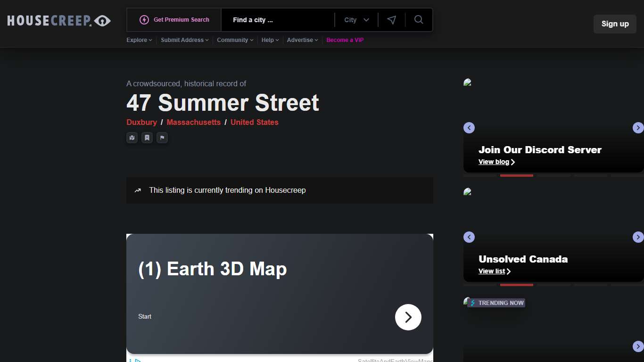Click the magnifying glass search icon
The height and width of the screenshot is (362, 644).
(x=419, y=20)
